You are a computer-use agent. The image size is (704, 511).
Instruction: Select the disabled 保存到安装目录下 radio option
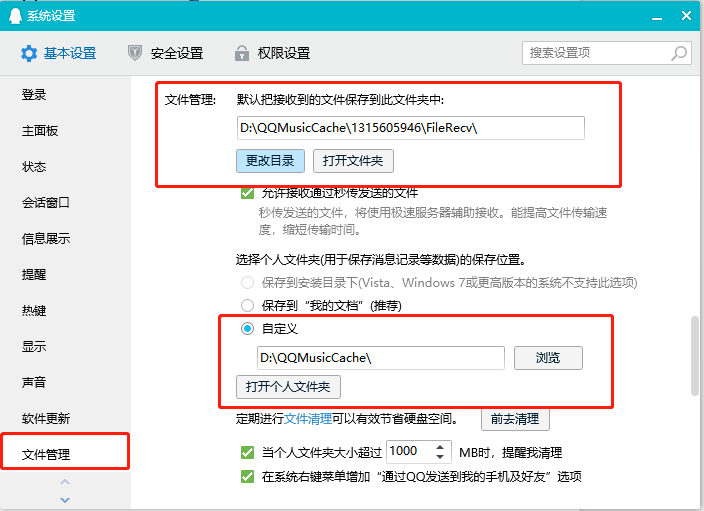(247, 282)
